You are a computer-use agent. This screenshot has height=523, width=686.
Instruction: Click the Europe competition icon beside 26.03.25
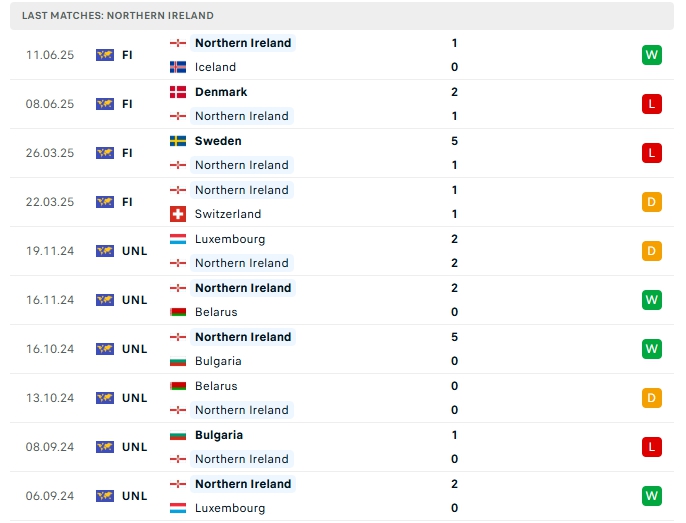coord(105,153)
